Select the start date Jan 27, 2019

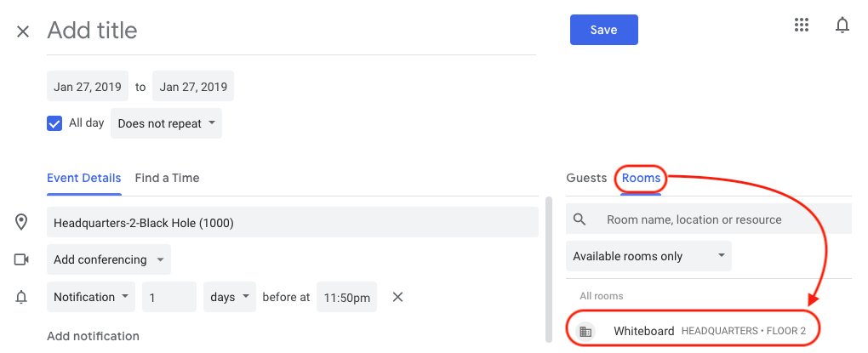pyautogui.click(x=88, y=87)
